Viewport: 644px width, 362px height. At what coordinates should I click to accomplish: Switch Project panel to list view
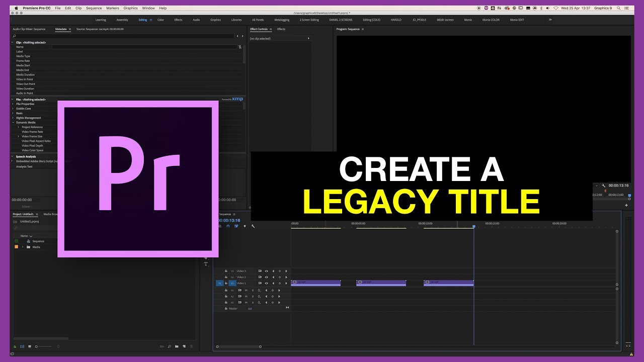click(x=23, y=346)
